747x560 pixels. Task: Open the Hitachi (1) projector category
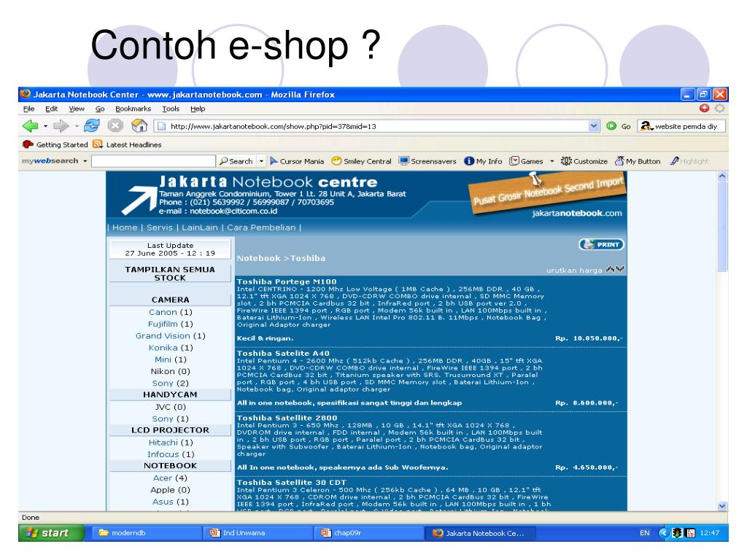point(171,443)
